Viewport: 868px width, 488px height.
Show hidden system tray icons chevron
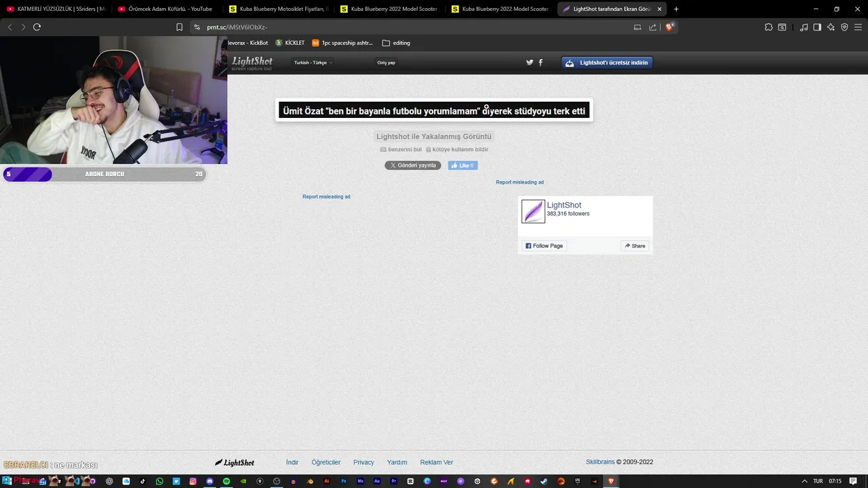click(804, 481)
